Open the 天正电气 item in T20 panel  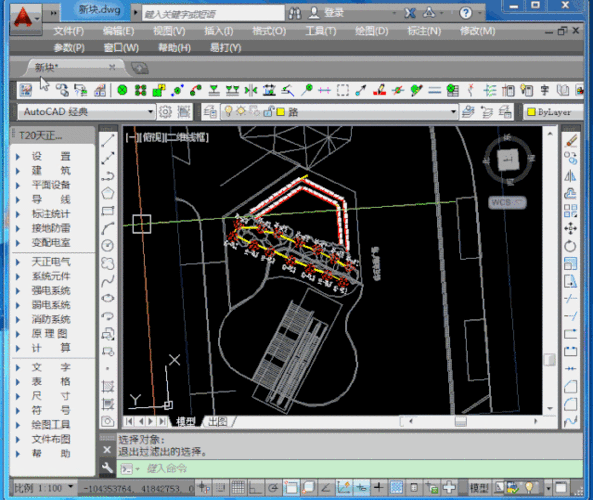[x=51, y=262]
